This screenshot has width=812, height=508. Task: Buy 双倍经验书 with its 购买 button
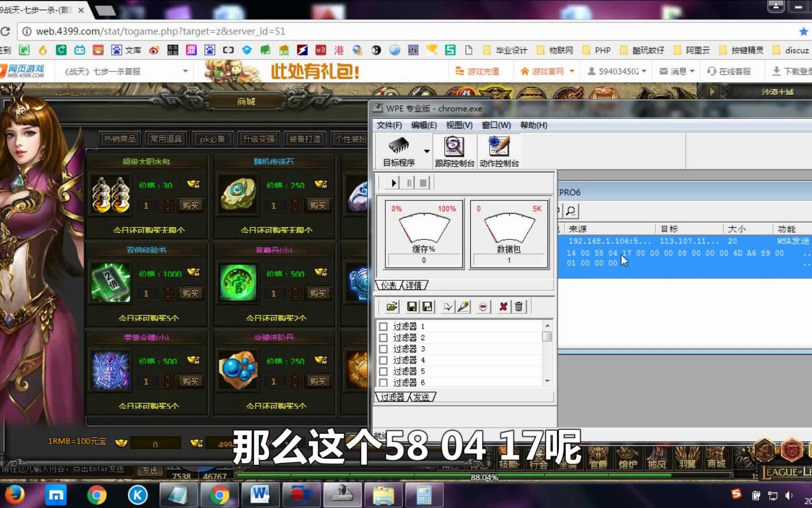190,294
